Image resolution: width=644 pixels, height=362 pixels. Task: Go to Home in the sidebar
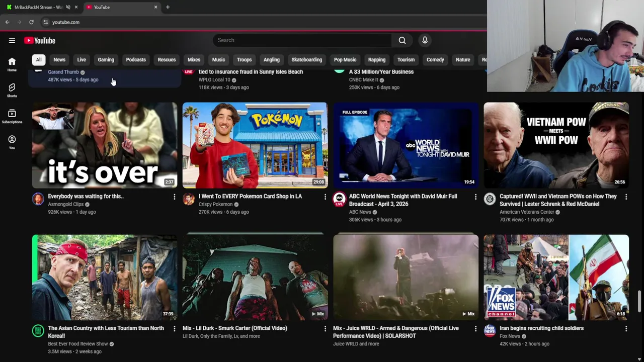(x=12, y=64)
